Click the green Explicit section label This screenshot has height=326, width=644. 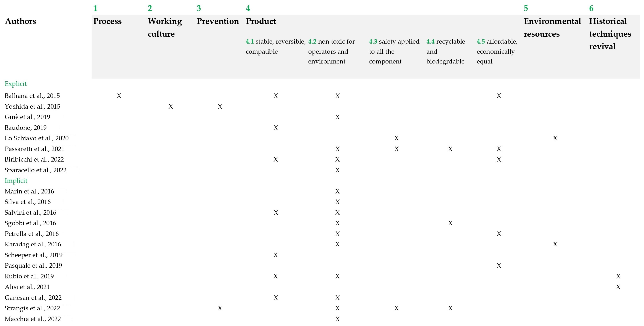[x=15, y=84]
